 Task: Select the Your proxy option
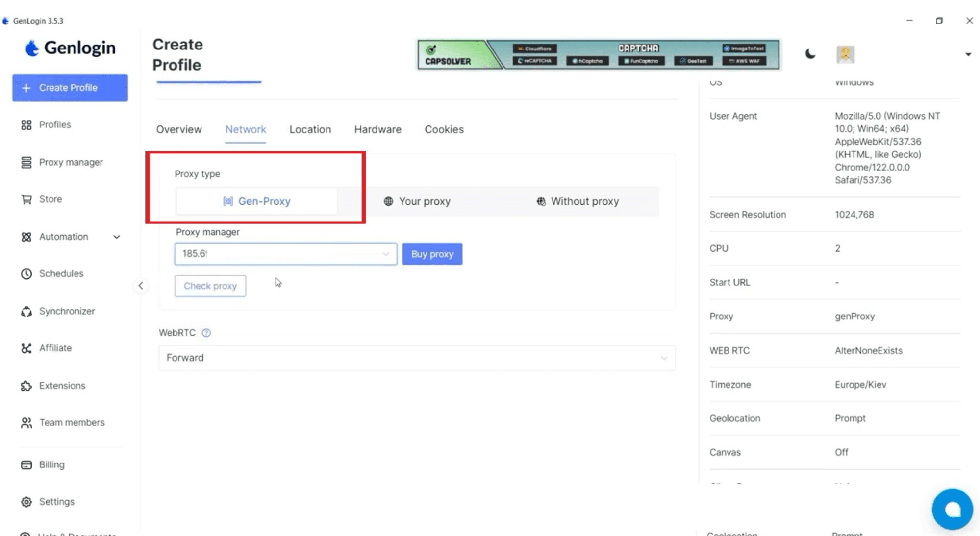[x=417, y=201]
